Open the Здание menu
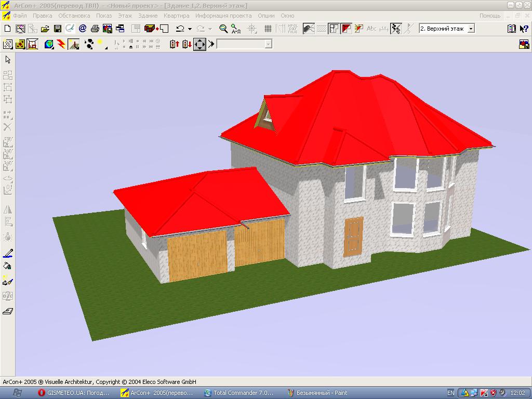The width and height of the screenshot is (532, 399). point(148,16)
